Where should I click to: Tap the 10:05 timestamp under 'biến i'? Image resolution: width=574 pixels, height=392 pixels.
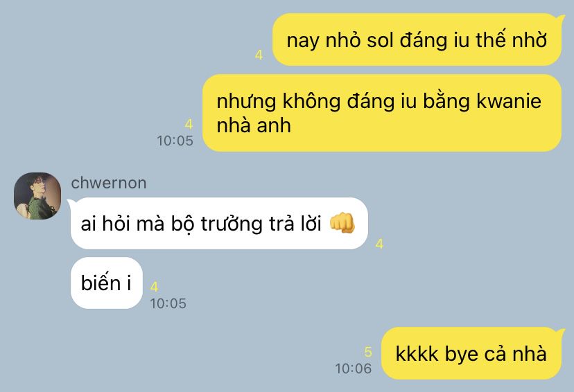click(x=168, y=303)
